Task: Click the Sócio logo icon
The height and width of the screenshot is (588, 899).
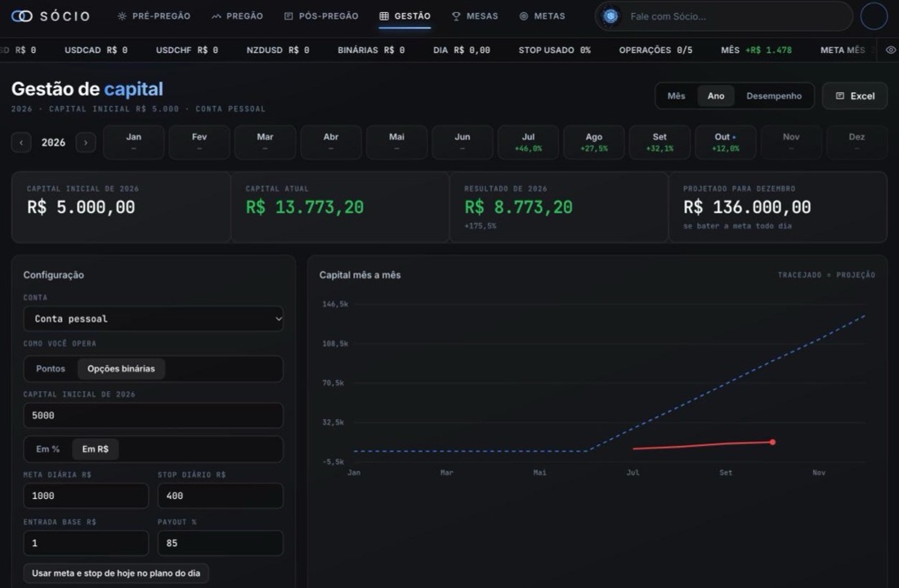Action: [22, 16]
